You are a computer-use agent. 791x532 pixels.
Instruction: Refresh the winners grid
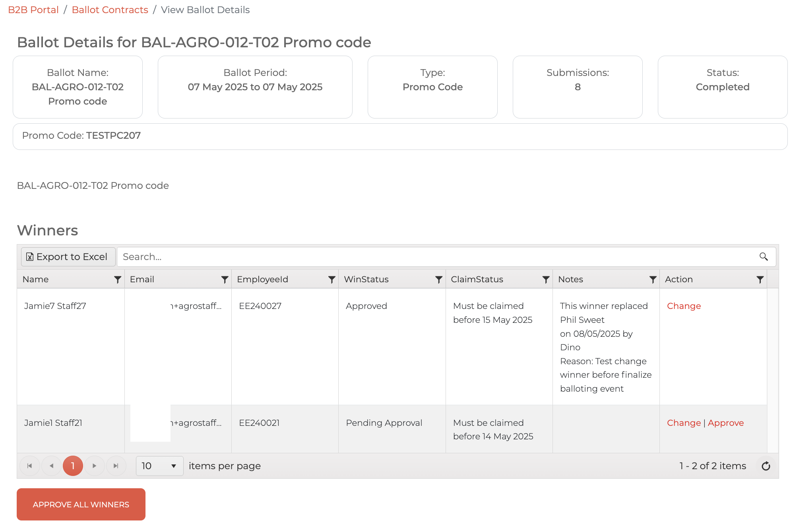(x=766, y=466)
